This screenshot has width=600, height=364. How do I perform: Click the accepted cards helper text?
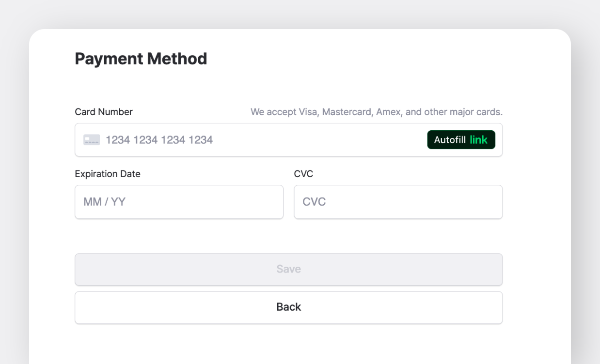(376, 112)
